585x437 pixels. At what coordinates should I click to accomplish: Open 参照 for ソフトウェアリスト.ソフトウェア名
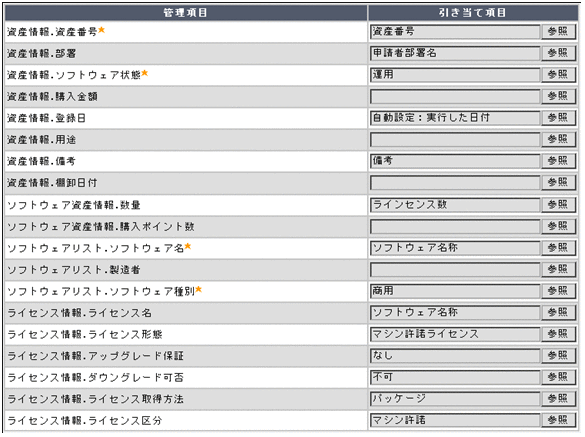click(x=558, y=249)
